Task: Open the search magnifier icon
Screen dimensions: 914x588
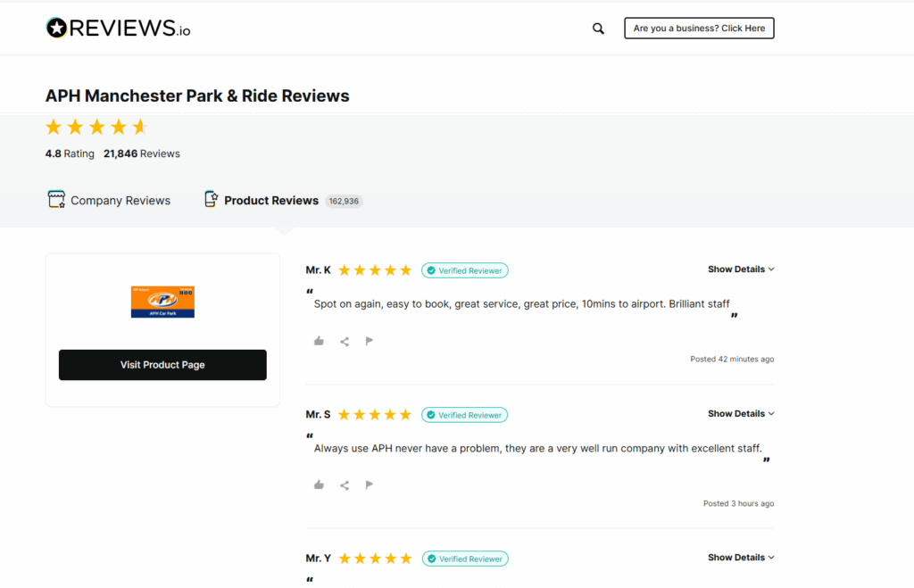Action: pos(598,28)
